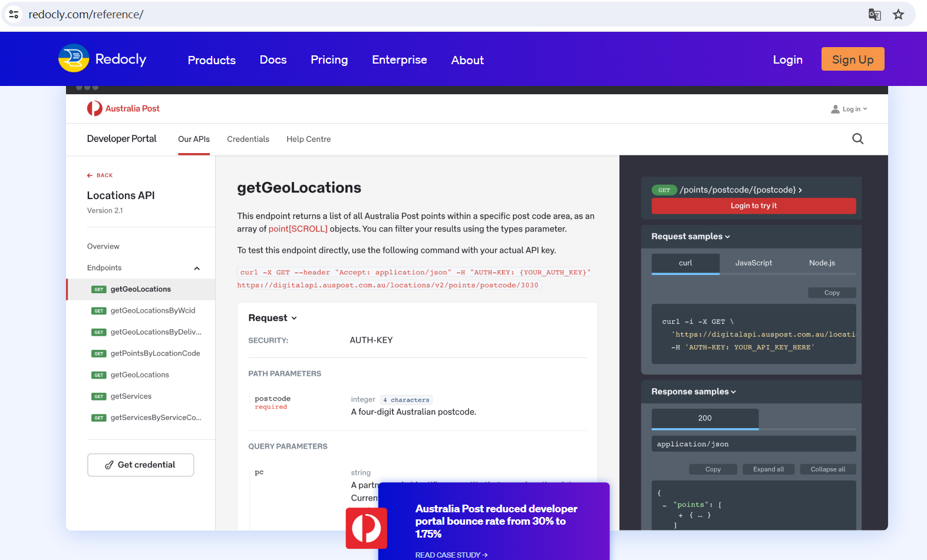
Task: Expand the /points/postcode/{postcode} path
Action: pos(741,190)
